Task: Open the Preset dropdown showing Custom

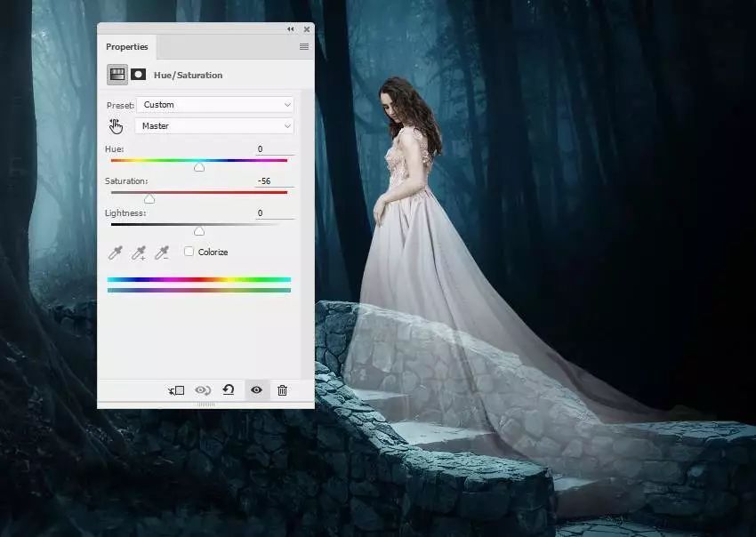Action: [x=215, y=105]
